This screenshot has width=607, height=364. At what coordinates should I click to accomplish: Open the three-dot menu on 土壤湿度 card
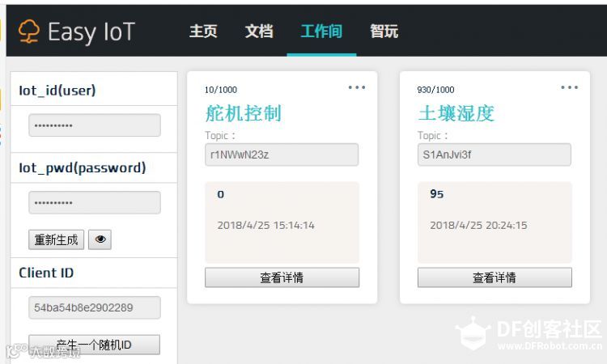pyautogui.click(x=570, y=87)
